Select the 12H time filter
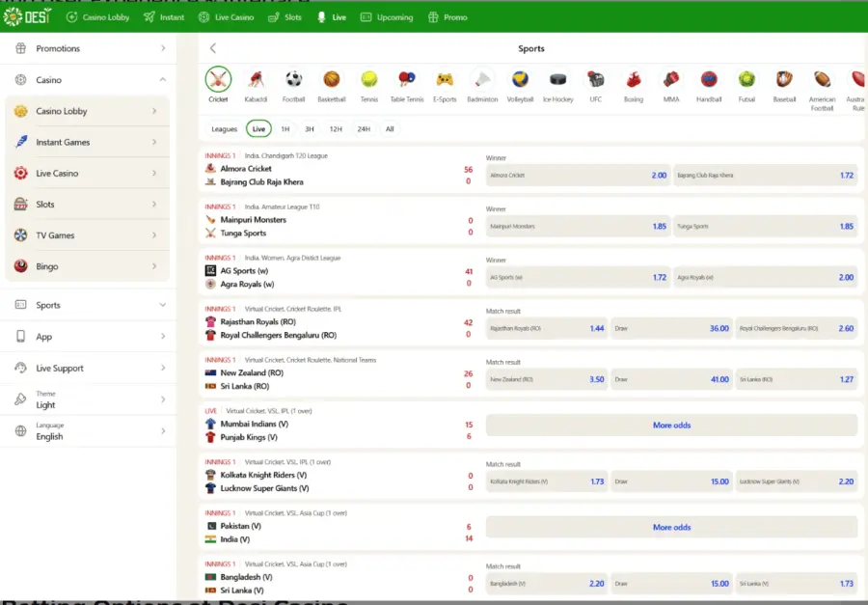This screenshot has width=868, height=605. coord(336,129)
